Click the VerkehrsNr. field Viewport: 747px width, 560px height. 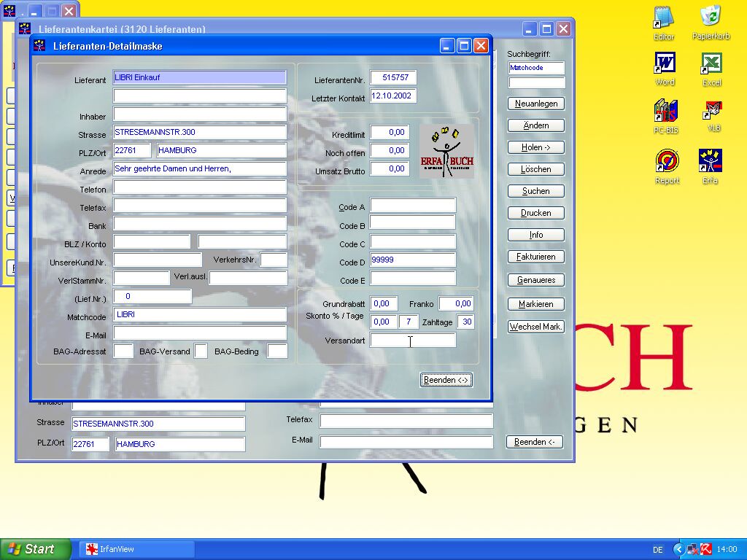[x=274, y=260]
